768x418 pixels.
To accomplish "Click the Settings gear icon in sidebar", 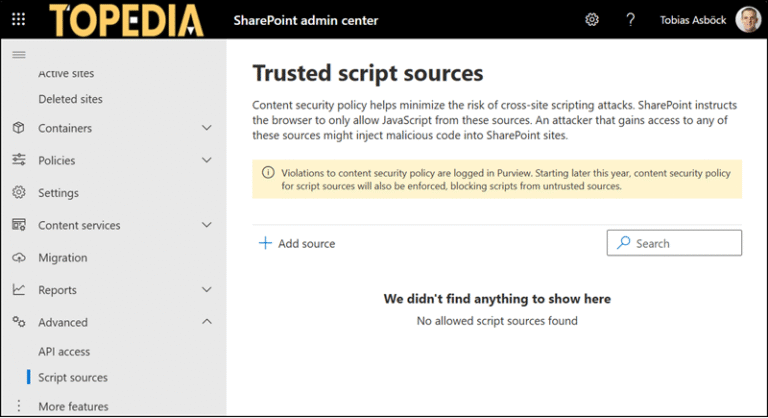I will (x=19, y=192).
